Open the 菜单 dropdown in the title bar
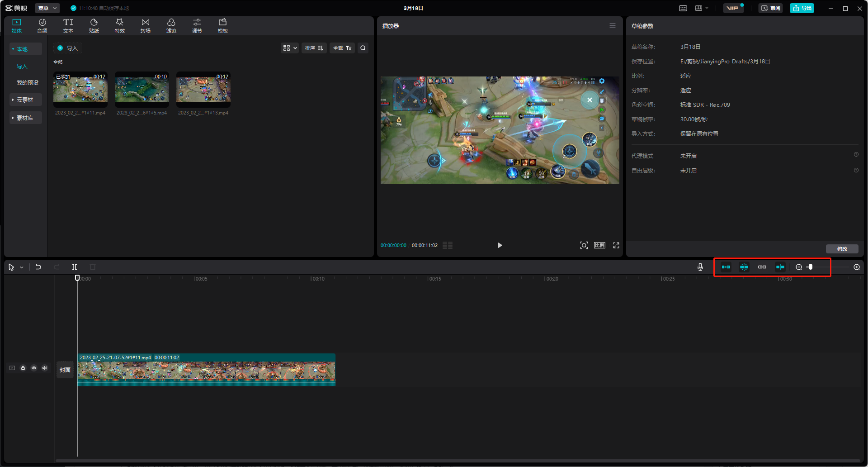868x467 pixels. click(47, 8)
